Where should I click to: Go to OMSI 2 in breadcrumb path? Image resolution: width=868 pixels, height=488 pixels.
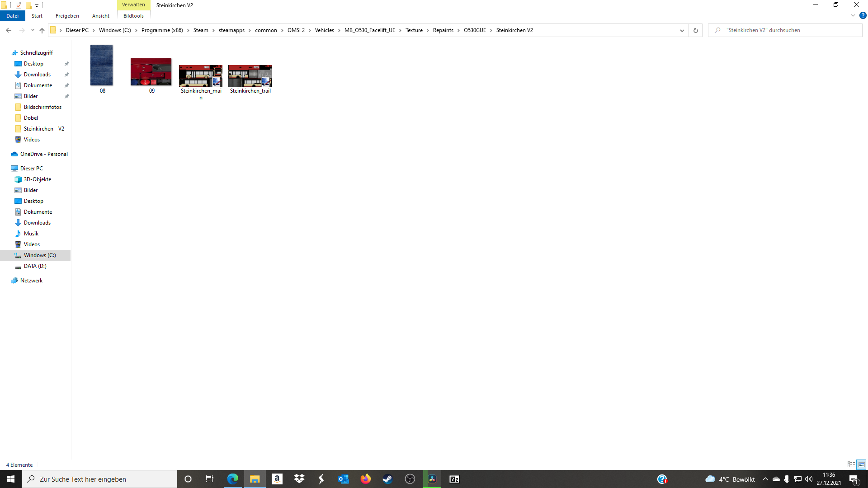coord(296,30)
